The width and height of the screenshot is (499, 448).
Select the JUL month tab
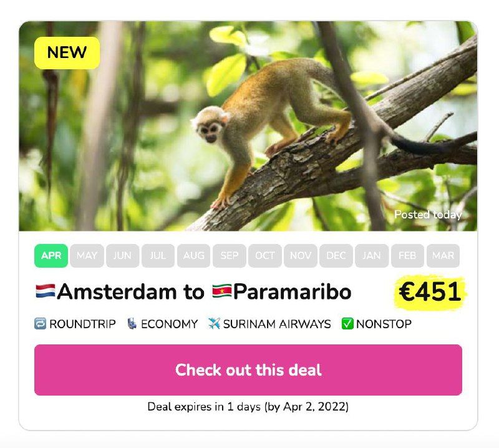pyautogui.click(x=158, y=256)
